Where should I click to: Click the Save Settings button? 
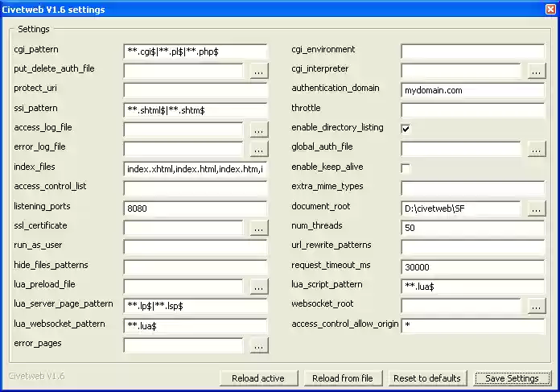(x=512, y=378)
